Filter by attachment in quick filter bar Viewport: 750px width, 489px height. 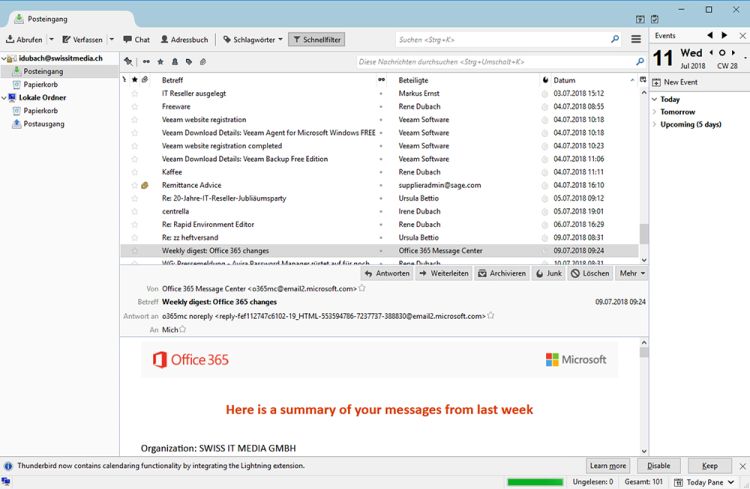click(203, 62)
